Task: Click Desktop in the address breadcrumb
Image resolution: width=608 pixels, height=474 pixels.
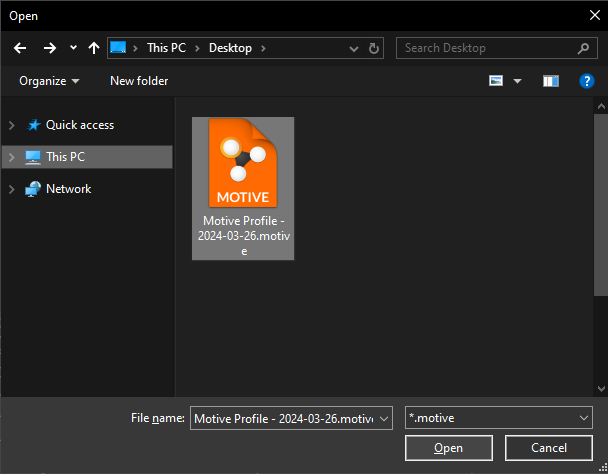Action: (x=229, y=48)
